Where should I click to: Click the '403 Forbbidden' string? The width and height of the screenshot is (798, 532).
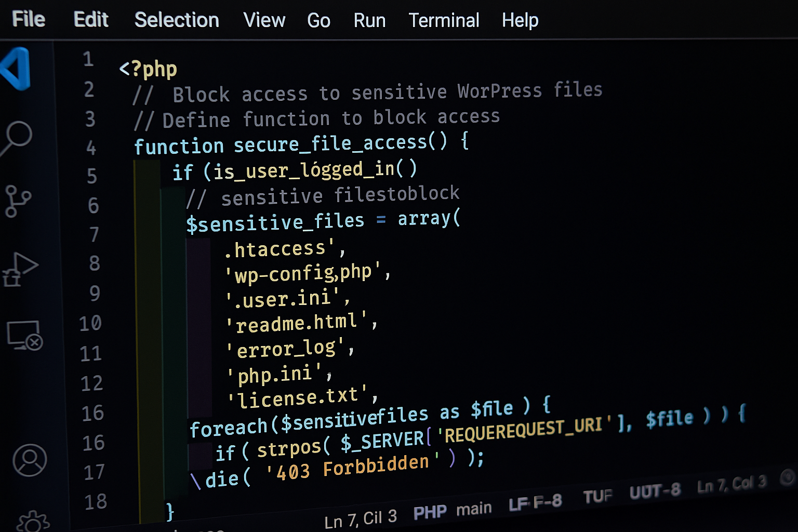pyautogui.click(x=353, y=467)
